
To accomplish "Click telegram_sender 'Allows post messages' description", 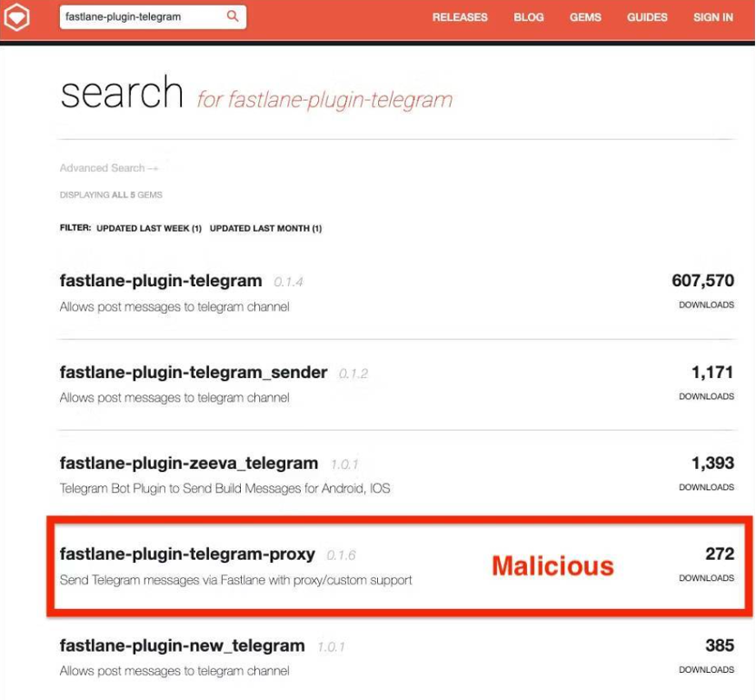I will [x=174, y=398].
